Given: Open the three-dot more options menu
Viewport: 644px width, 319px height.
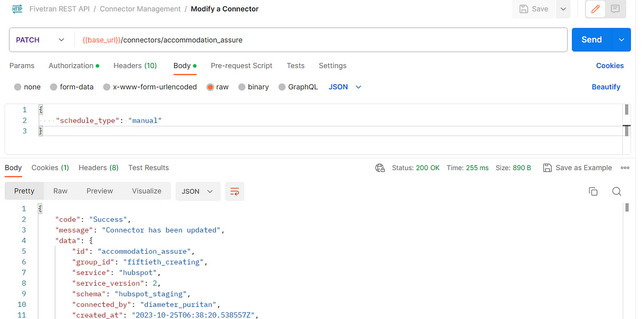Looking at the screenshot, I should (625, 168).
